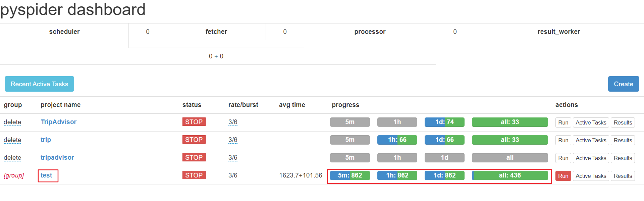This screenshot has height=201, width=644.
Task: Create a new project
Action: click(x=624, y=84)
